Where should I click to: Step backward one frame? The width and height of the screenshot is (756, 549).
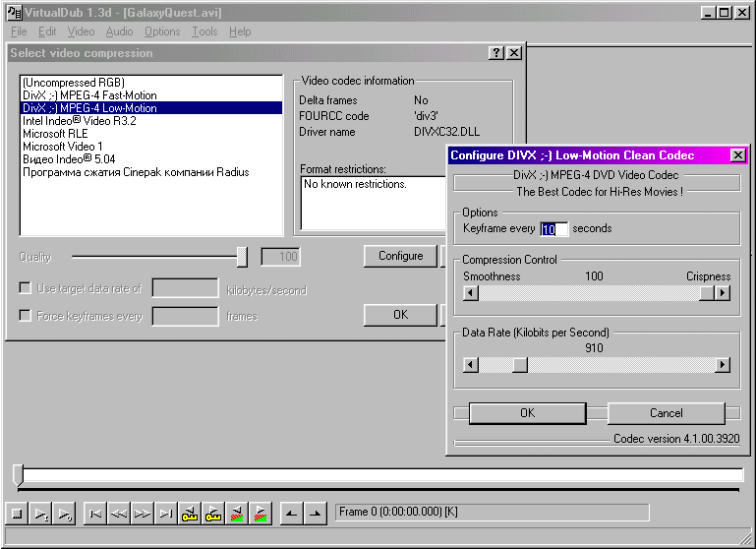[119, 514]
